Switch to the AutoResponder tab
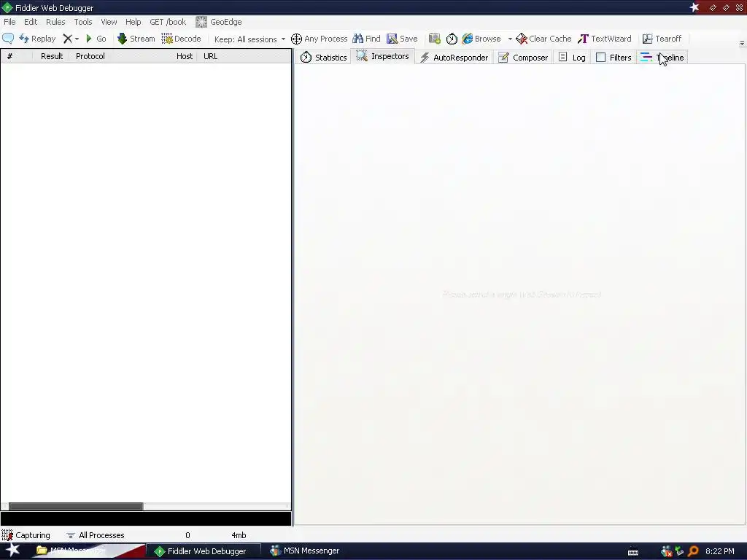The width and height of the screenshot is (747, 560). click(454, 58)
